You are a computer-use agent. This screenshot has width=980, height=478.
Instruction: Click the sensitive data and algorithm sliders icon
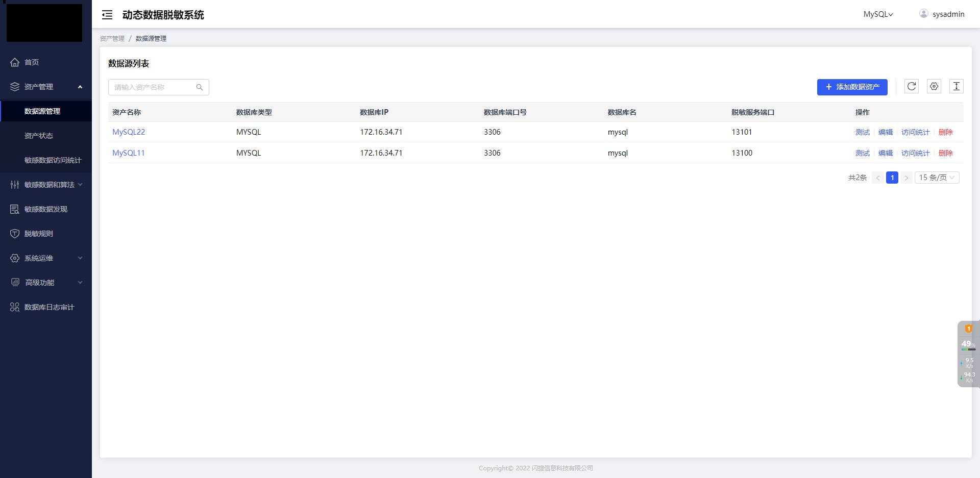15,185
